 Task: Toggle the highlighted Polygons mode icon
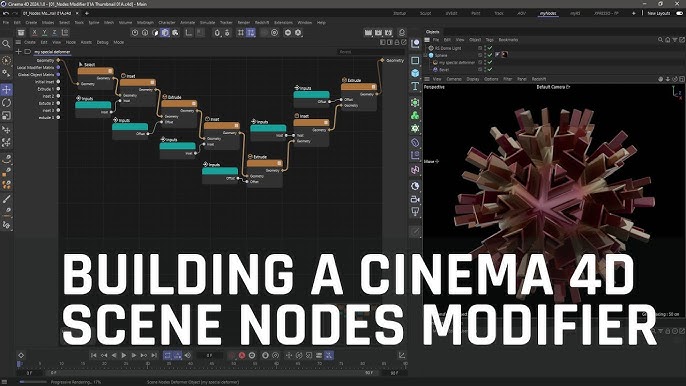tap(165, 33)
